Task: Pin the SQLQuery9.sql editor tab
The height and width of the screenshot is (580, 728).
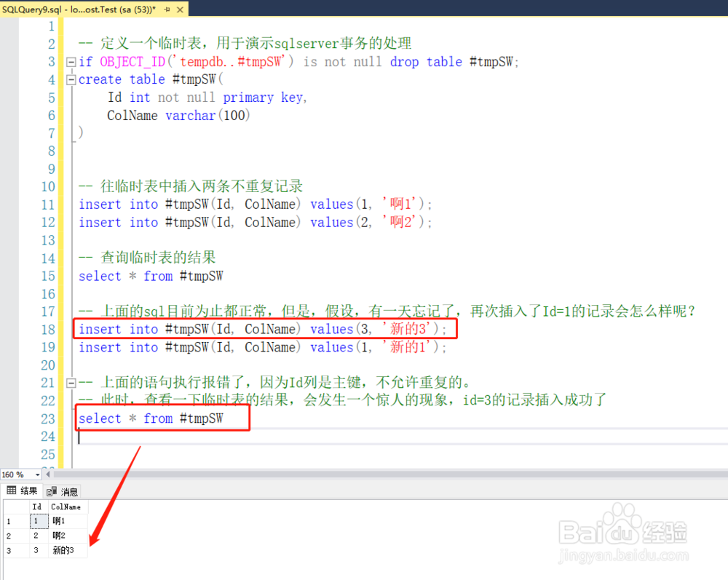Action: tap(167, 9)
